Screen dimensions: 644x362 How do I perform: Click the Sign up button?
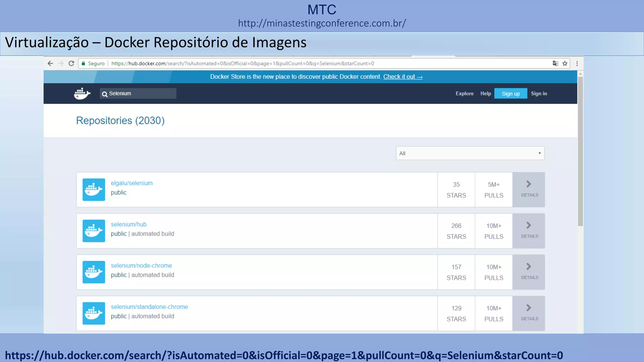tap(511, 93)
